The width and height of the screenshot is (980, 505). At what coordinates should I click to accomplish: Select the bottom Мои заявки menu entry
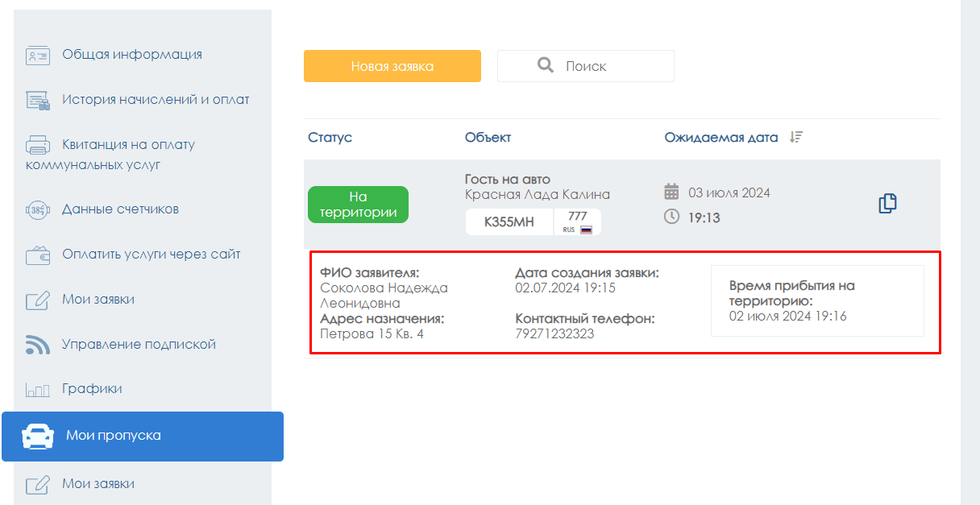click(x=98, y=484)
